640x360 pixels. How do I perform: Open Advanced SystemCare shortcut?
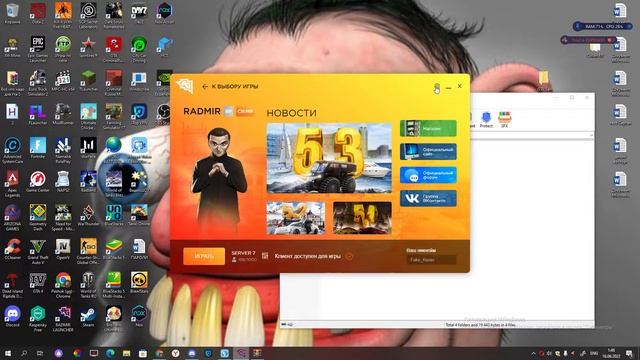coord(12,150)
